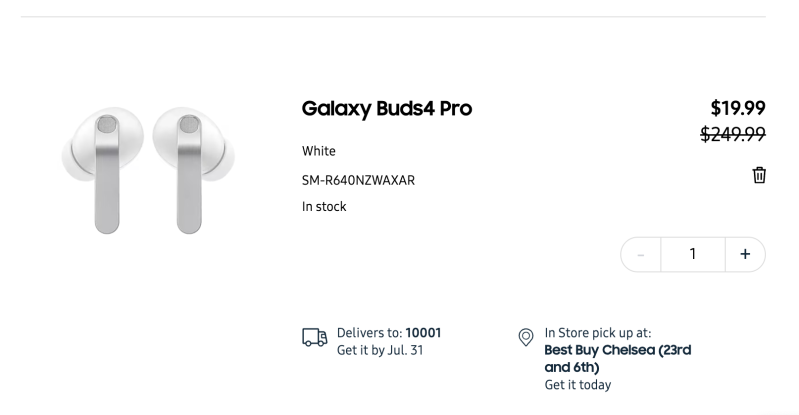799x415 pixels.
Task: Open the Galaxy Buds4 Pro title link
Action: click(x=387, y=108)
